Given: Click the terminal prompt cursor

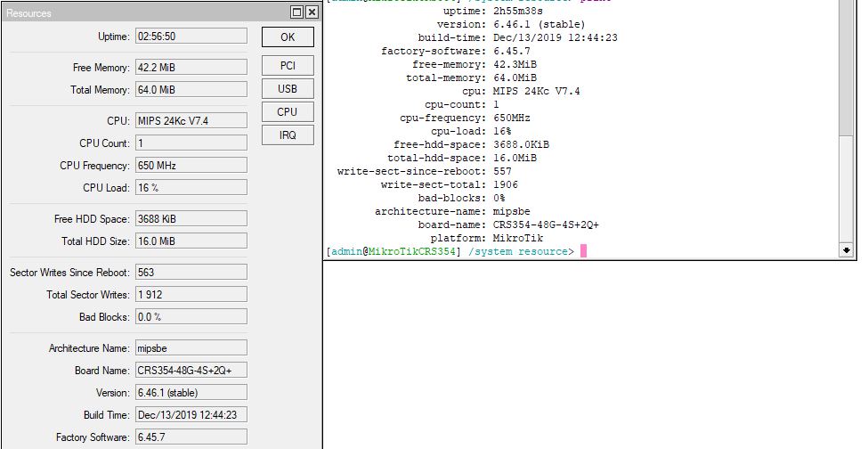Looking at the screenshot, I should [583, 251].
